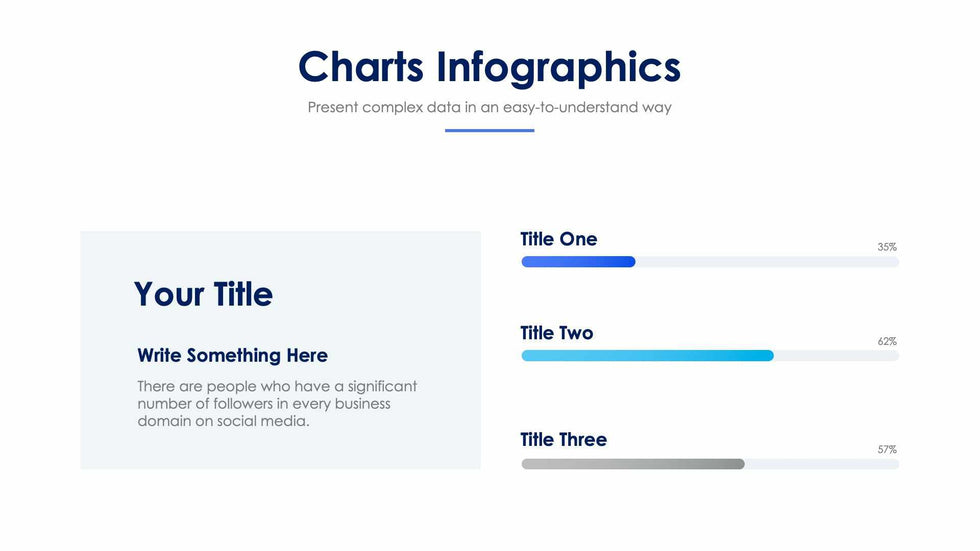Click the unfilled track of Title Two bar
This screenshot has height=551, width=980.
click(x=836, y=356)
